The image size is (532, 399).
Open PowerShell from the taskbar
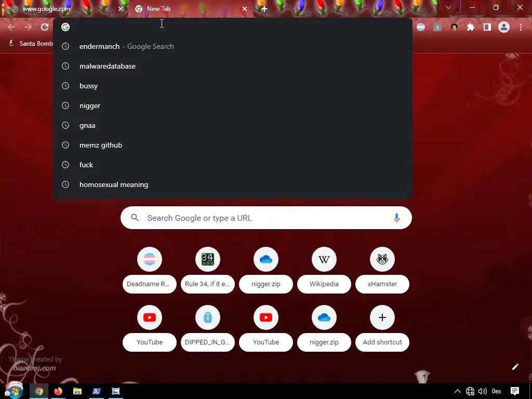(97, 392)
